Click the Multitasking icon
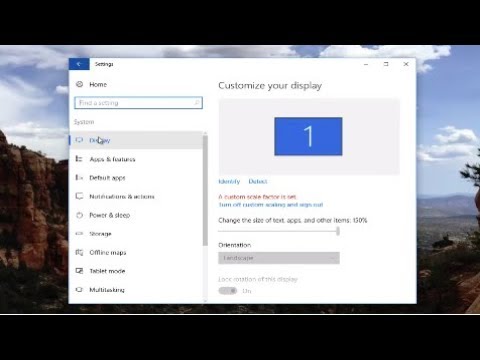480x360 pixels. tap(79, 289)
